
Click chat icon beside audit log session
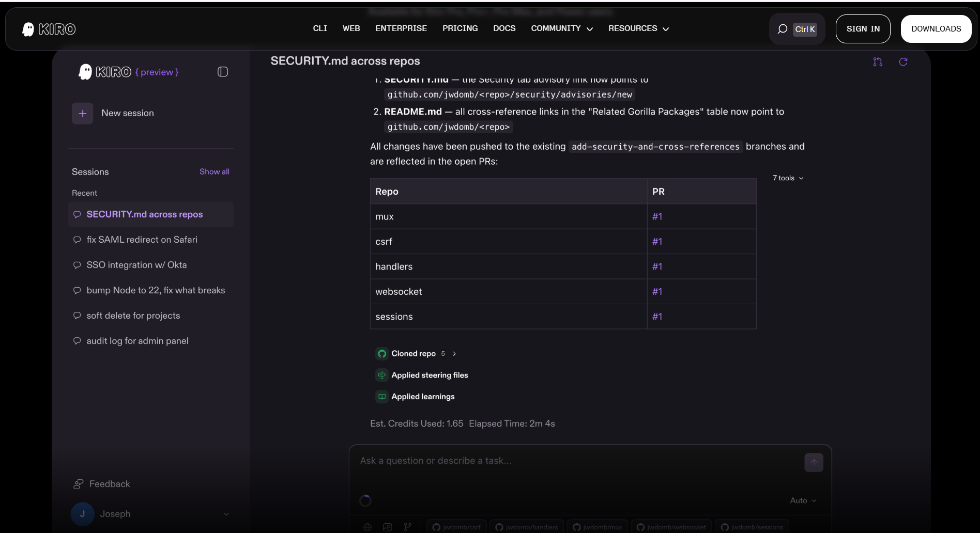pos(77,341)
